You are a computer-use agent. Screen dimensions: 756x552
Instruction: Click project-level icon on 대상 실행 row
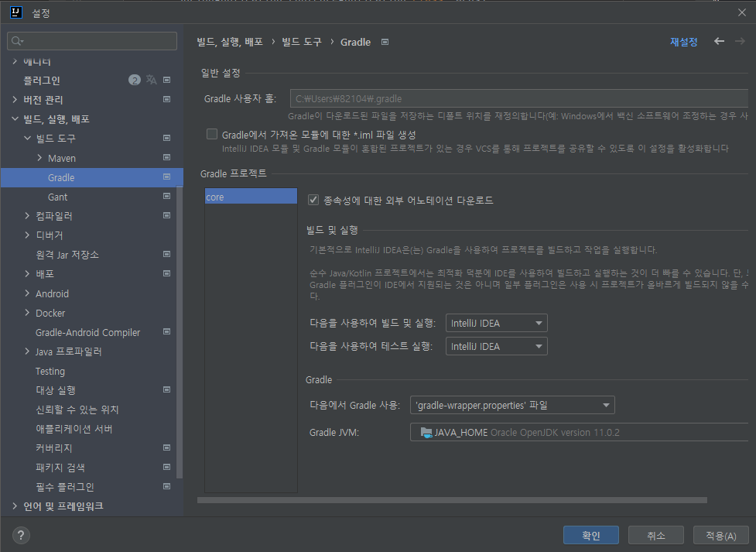point(167,389)
